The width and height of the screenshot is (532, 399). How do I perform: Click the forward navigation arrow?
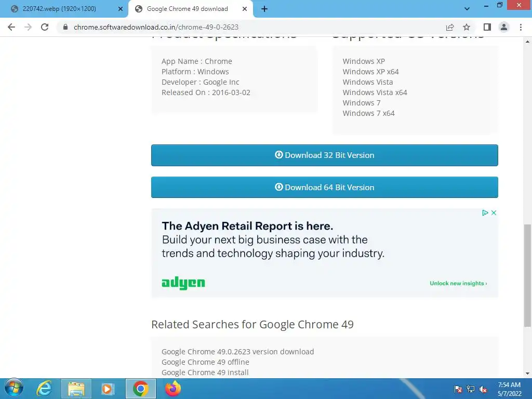[28, 27]
